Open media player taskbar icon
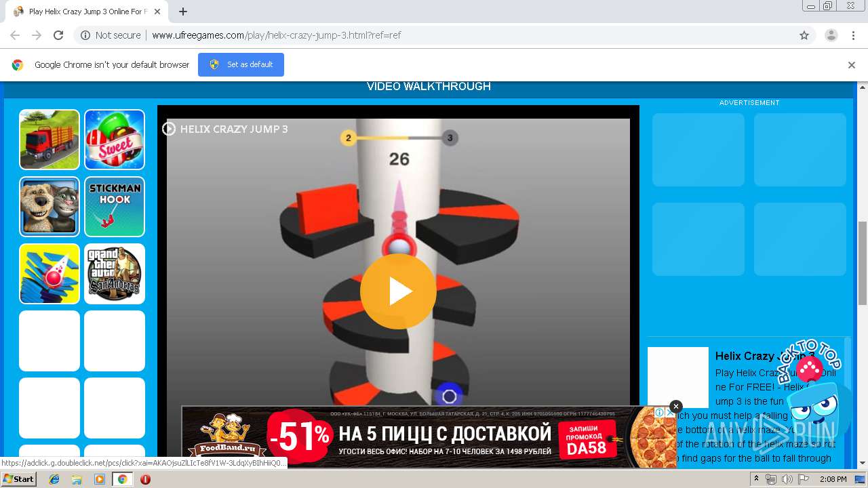The height and width of the screenshot is (488, 868). point(100,479)
